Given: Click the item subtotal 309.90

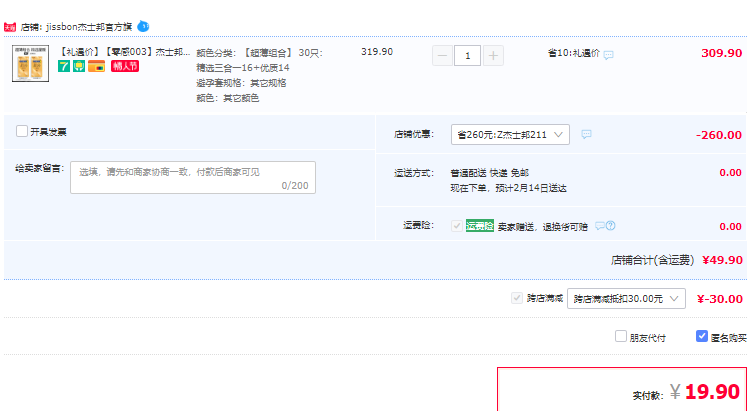Looking at the screenshot, I should (x=721, y=53).
